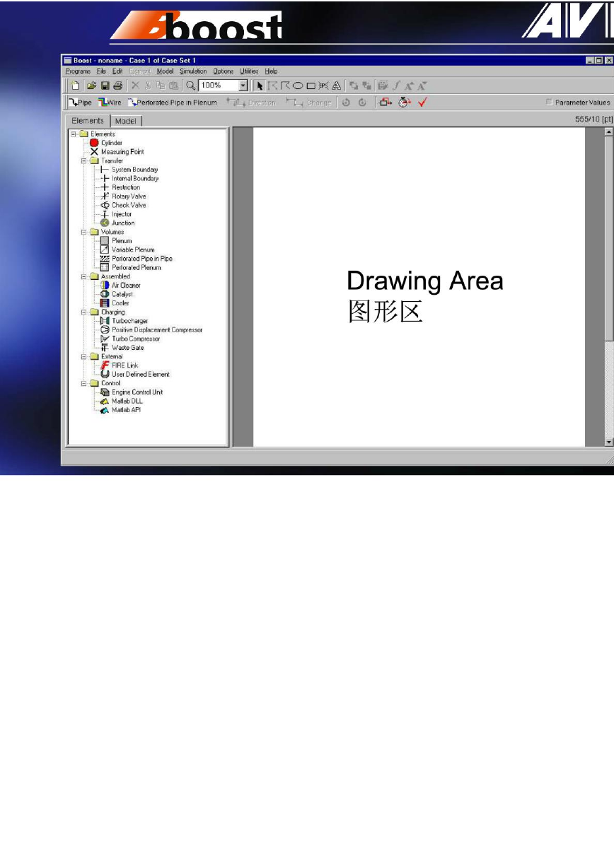Choose the Variable Plenum icon
614x868 pixels.
(105, 250)
